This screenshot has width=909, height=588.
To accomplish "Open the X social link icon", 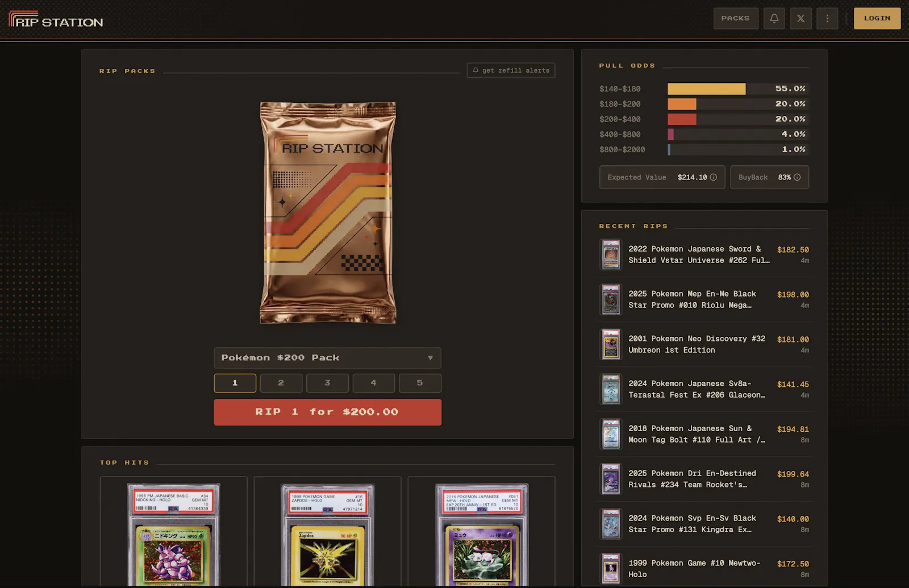I will 800,18.
